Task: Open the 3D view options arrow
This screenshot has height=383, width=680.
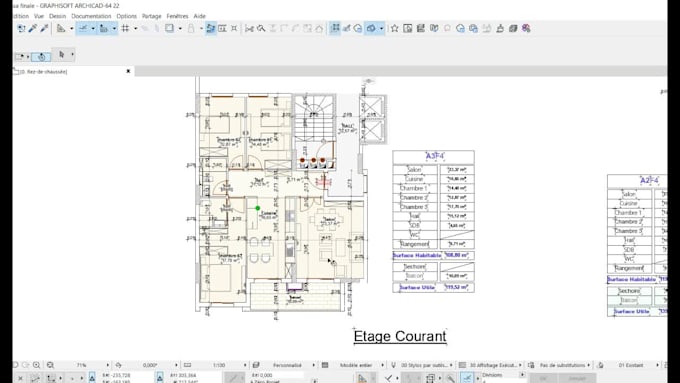Action: pyautogui.click(x=382, y=29)
